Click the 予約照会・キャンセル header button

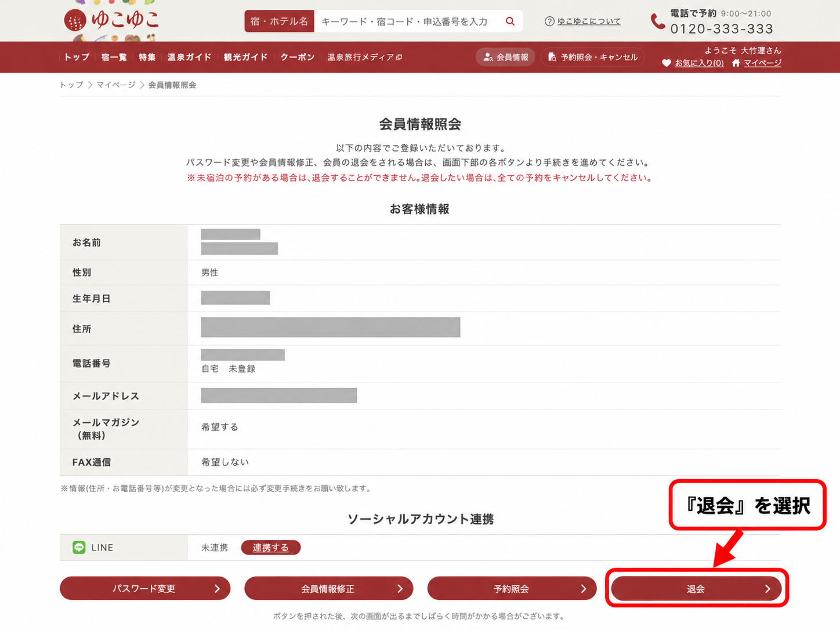(x=592, y=57)
